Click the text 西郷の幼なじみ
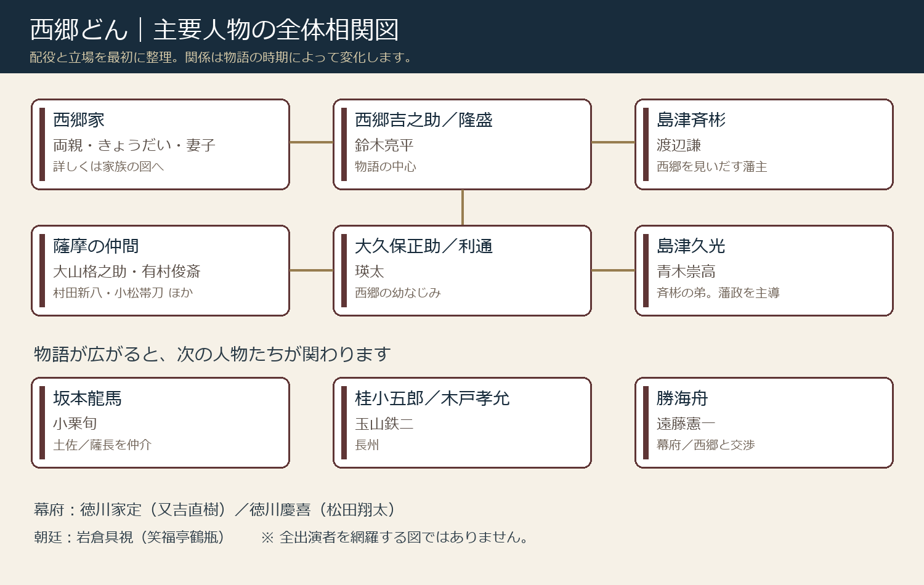The height and width of the screenshot is (585, 924). (398, 292)
